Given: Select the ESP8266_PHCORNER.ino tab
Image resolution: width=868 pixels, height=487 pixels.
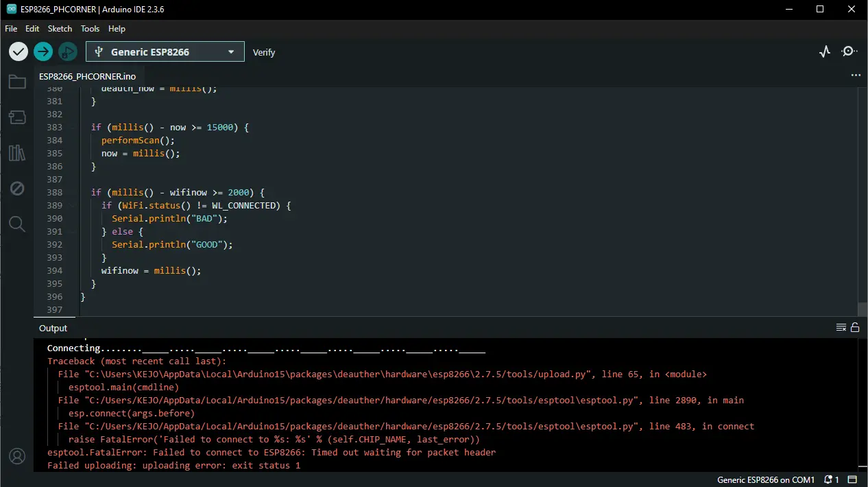Looking at the screenshot, I should click(87, 76).
